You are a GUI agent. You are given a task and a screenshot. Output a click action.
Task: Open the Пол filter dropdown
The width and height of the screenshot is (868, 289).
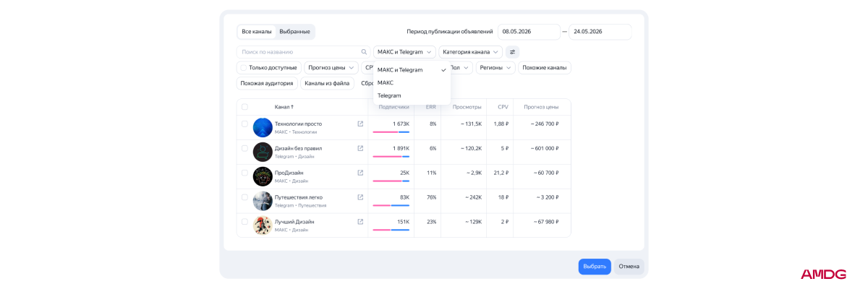click(460, 68)
